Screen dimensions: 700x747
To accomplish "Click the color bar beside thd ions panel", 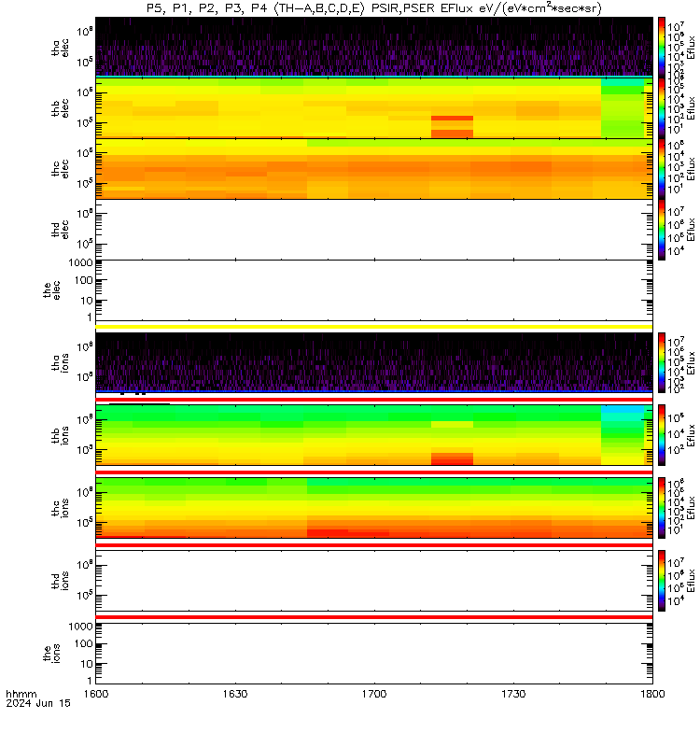I will click(x=662, y=581).
